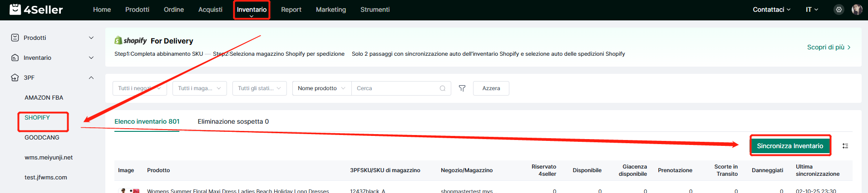Click the Giacenza disponibile column header
868x193 pixels.
click(x=633, y=170)
